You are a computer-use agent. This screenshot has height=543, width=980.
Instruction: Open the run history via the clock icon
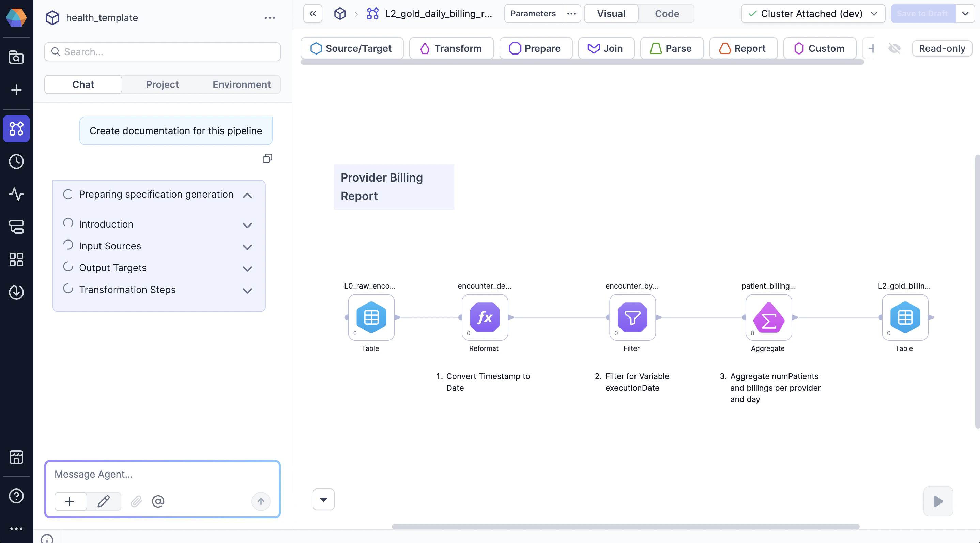coord(16,161)
